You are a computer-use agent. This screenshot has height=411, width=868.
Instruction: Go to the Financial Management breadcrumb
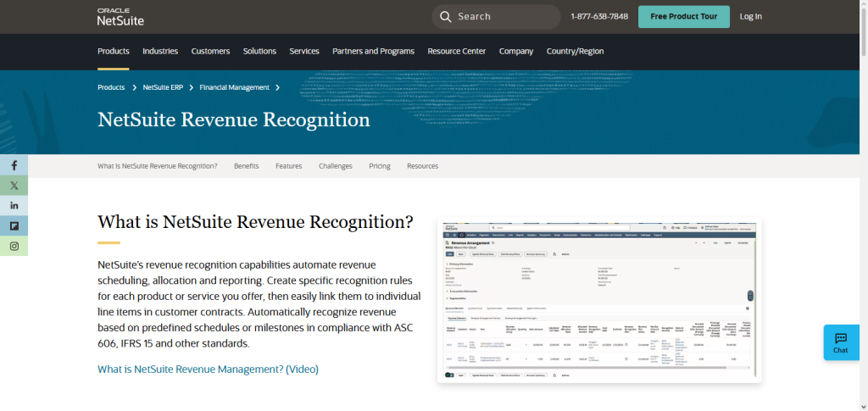pos(234,87)
